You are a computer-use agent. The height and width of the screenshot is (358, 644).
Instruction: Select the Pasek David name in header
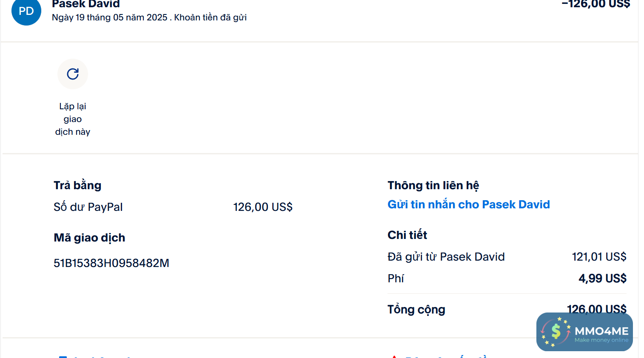86,4
